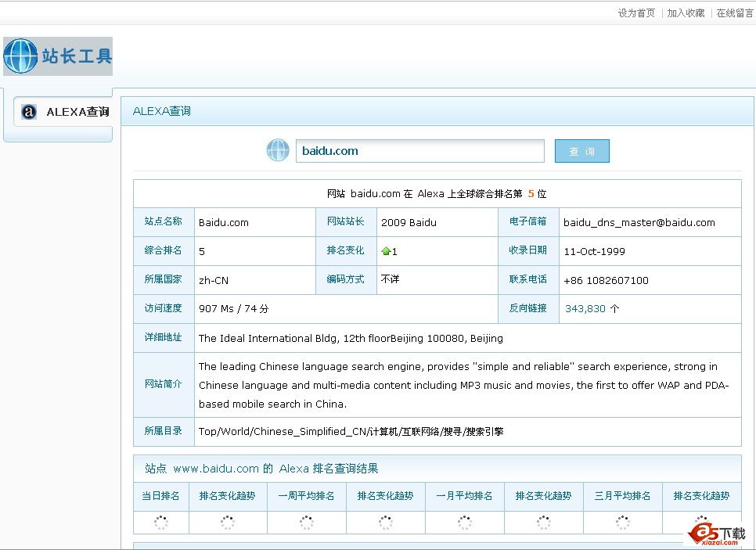Screen dimensions: 756x550
Task: Click the loading spinner under 当日排名
Action: [x=160, y=523]
